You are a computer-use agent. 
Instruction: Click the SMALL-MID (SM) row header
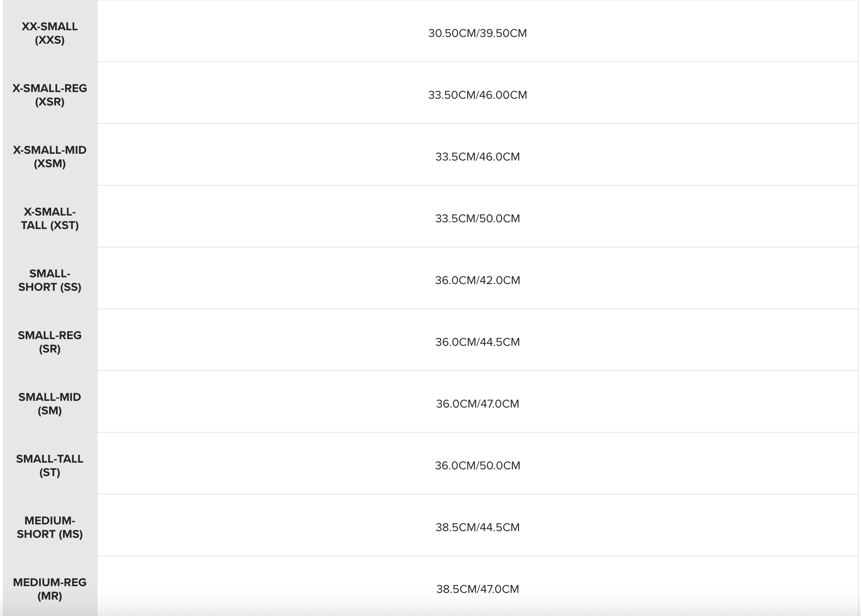pyautogui.click(x=50, y=404)
